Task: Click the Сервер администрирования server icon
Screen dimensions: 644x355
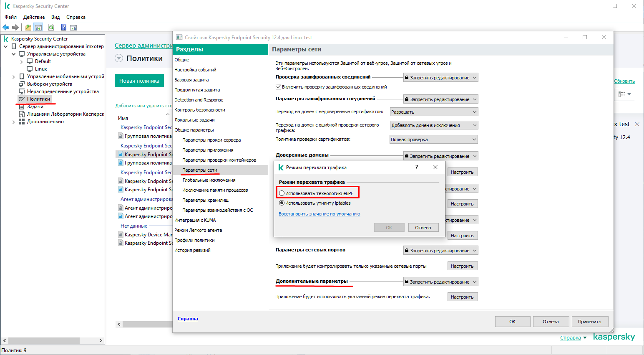Action: click(14, 46)
